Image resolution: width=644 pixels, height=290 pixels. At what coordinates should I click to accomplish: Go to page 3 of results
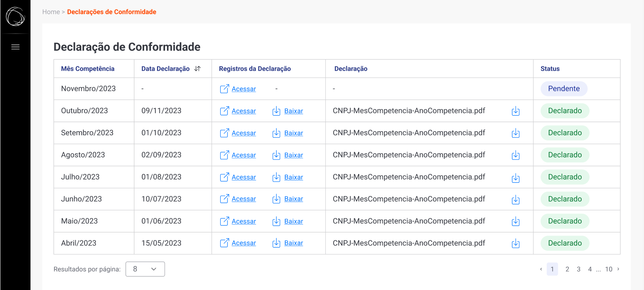[578, 269]
